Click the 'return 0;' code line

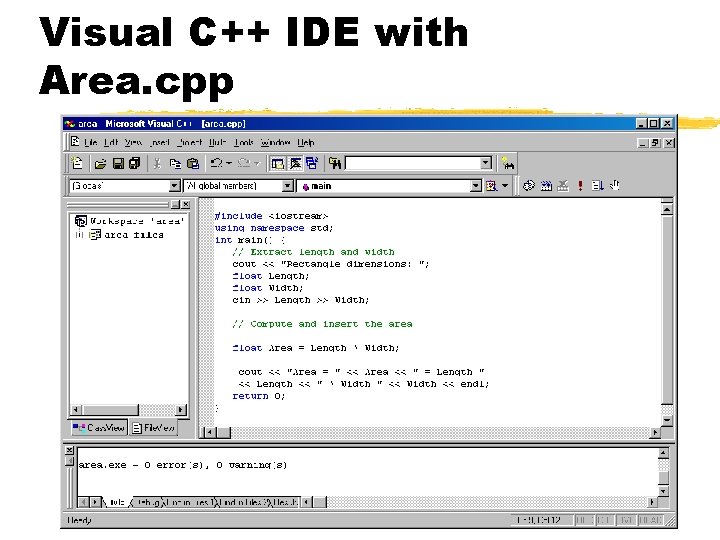coord(259,396)
